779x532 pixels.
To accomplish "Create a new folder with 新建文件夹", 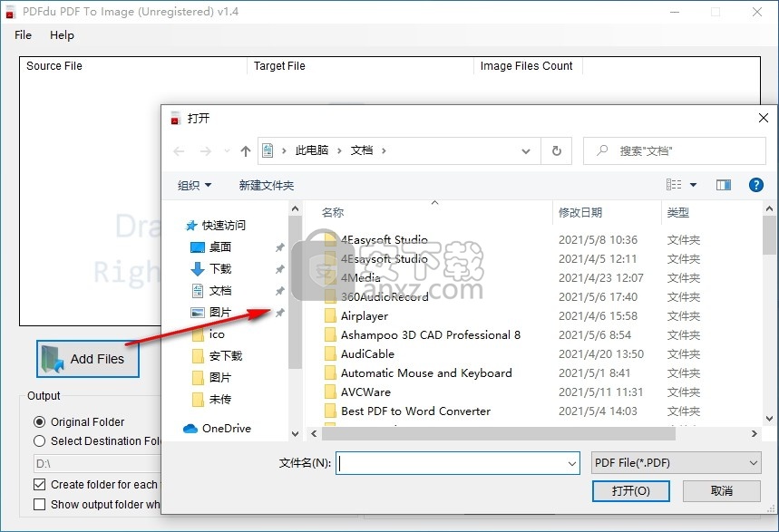I will tap(267, 185).
